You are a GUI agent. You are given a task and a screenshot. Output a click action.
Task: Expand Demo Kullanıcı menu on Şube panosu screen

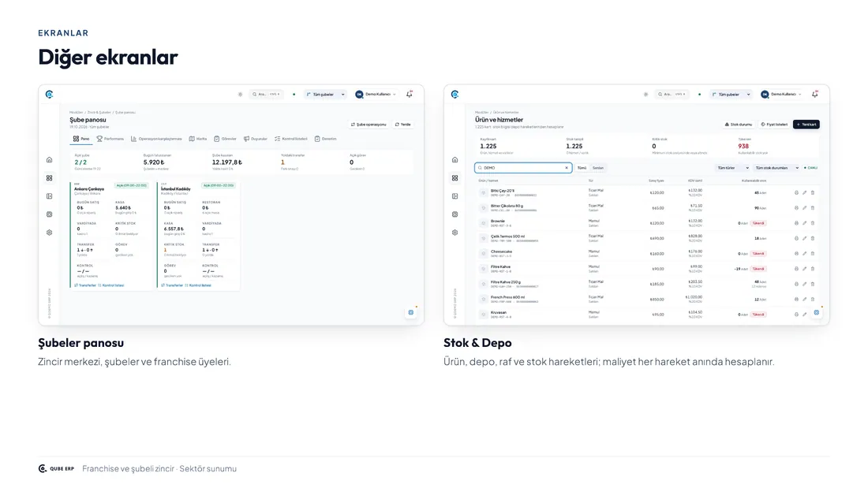click(x=376, y=94)
